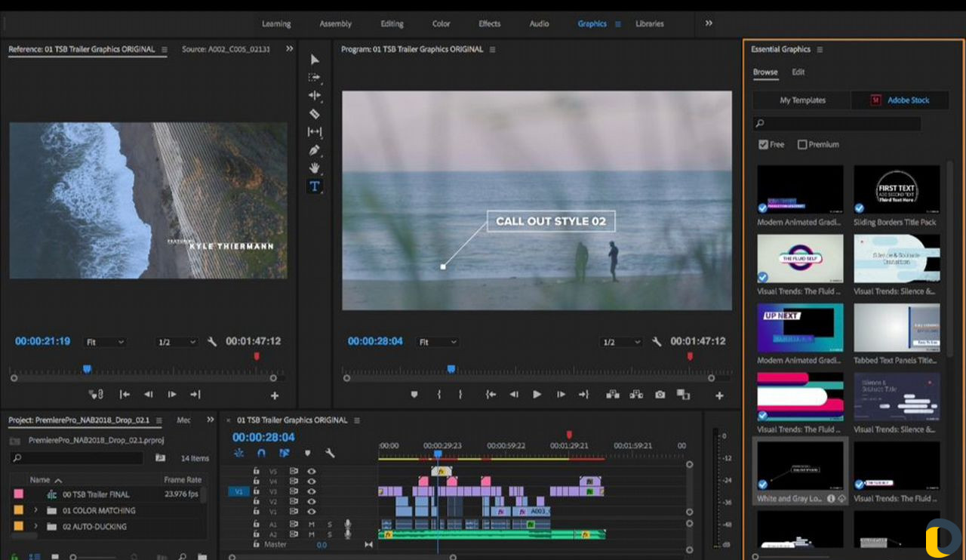Open Timeline Display Settings wrench
The height and width of the screenshot is (560, 966).
point(330,454)
